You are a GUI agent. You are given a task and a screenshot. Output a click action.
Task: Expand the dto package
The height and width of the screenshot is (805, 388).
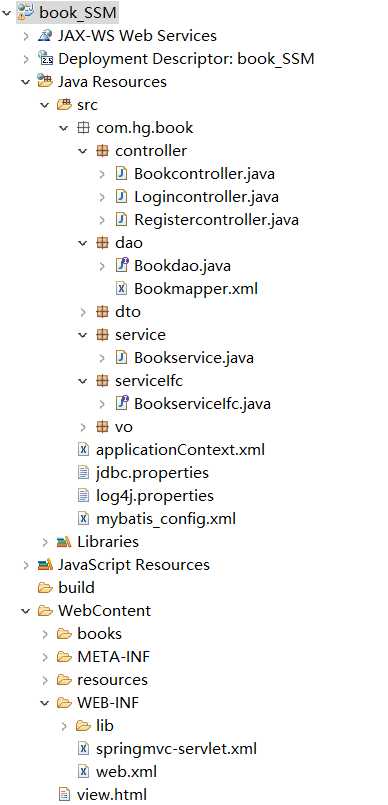(x=83, y=312)
